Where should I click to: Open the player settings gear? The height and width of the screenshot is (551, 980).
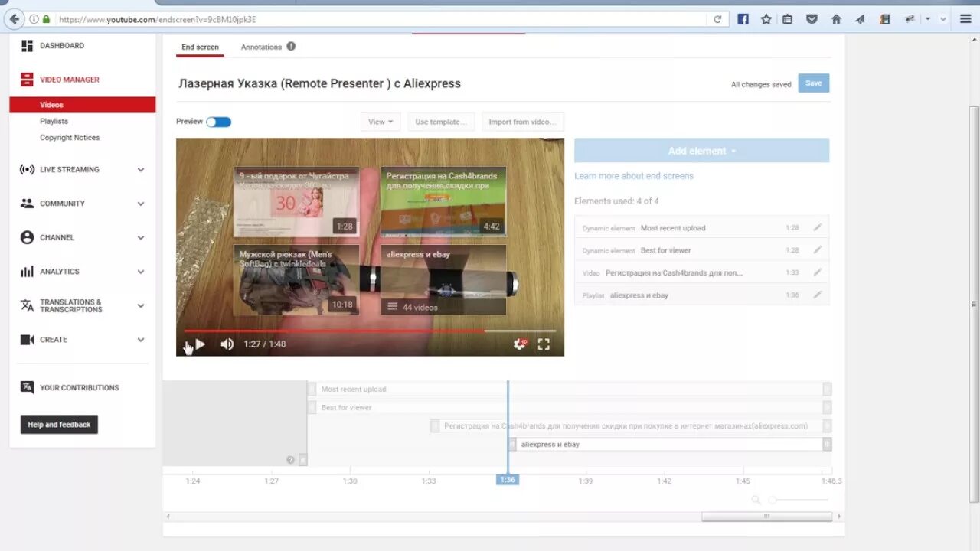(x=520, y=344)
